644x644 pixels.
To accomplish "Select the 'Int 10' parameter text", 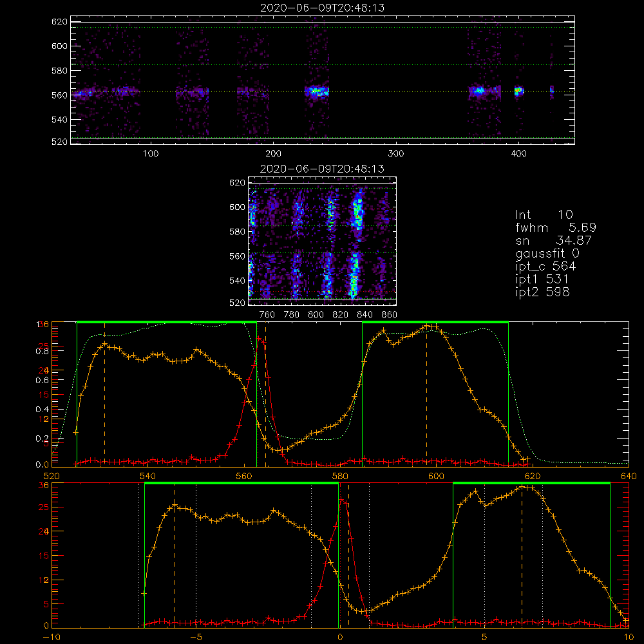I will point(544,214).
